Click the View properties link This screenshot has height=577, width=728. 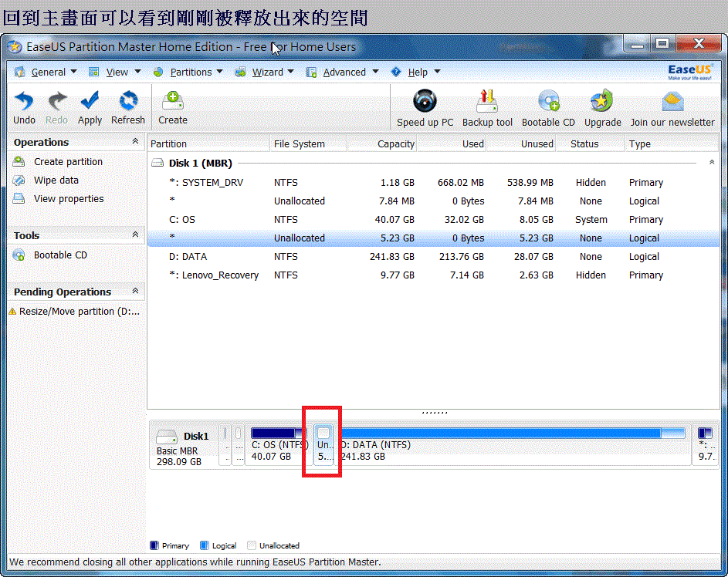coord(69,198)
